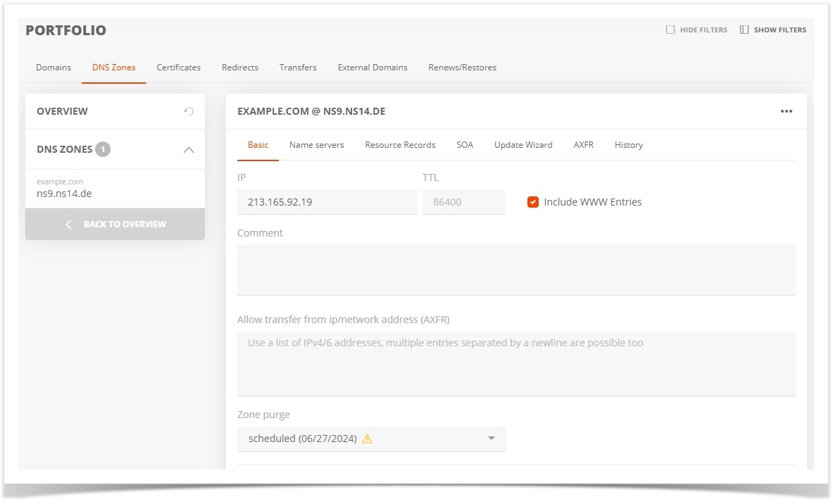Image resolution: width=838 pixels, height=504 pixels.
Task: Click the TTL field showing 86400
Action: click(464, 202)
